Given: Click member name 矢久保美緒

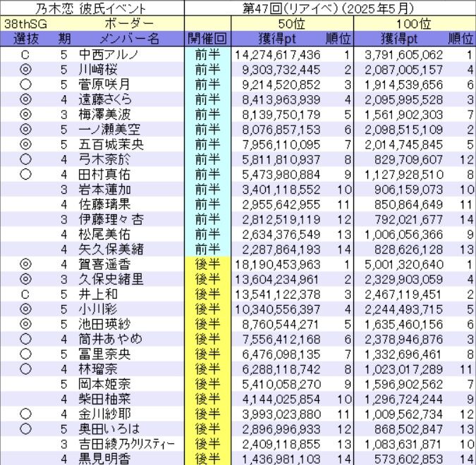Looking at the screenshot, I should click(111, 249).
